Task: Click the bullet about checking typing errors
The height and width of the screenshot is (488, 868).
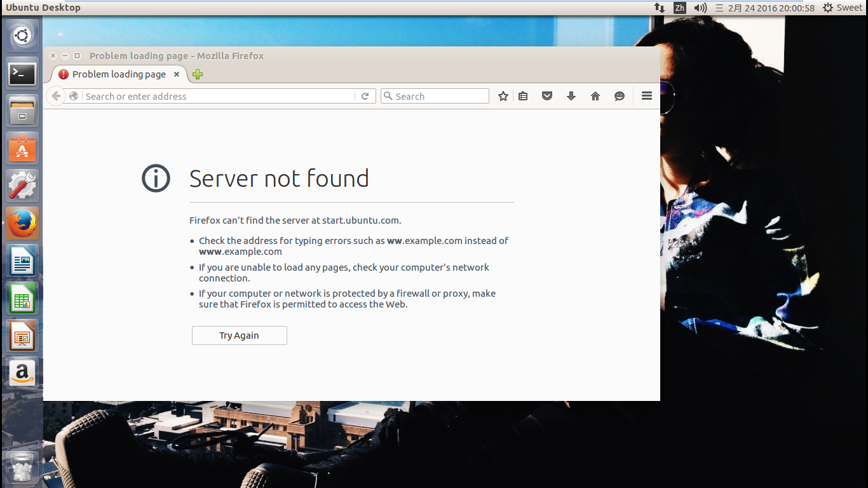Action: click(x=353, y=246)
